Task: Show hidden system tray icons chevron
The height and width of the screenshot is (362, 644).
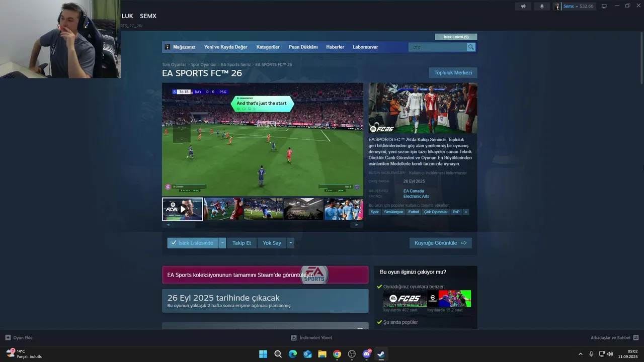Action: (580, 354)
